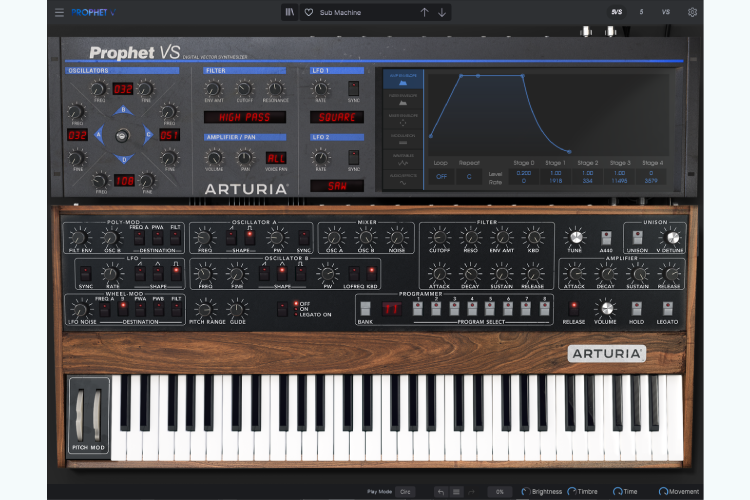Click the Time macro knob
Viewport: 750px width, 500px height.
[x=618, y=492]
